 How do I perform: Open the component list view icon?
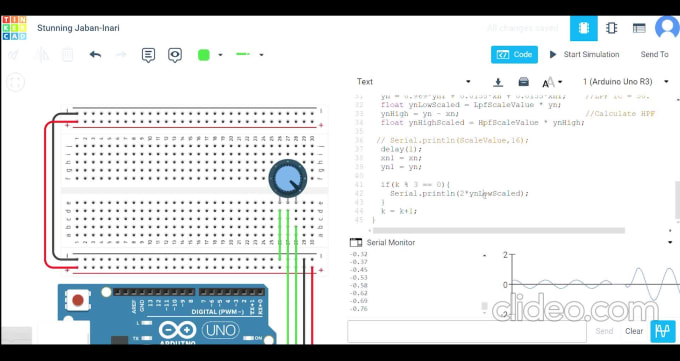tap(639, 29)
